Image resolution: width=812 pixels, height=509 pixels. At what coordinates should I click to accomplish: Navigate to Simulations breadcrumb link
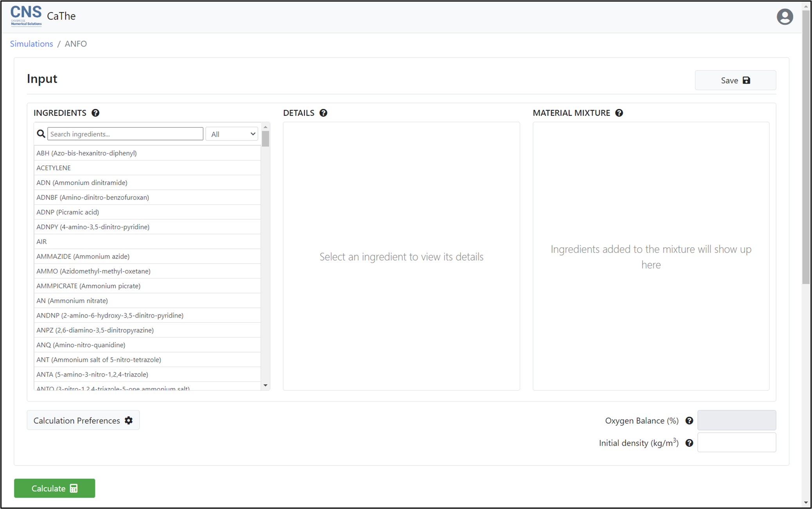click(31, 44)
